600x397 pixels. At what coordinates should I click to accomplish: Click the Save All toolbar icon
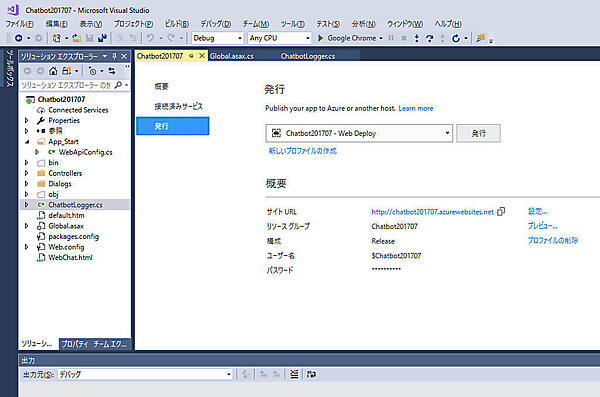pos(102,38)
